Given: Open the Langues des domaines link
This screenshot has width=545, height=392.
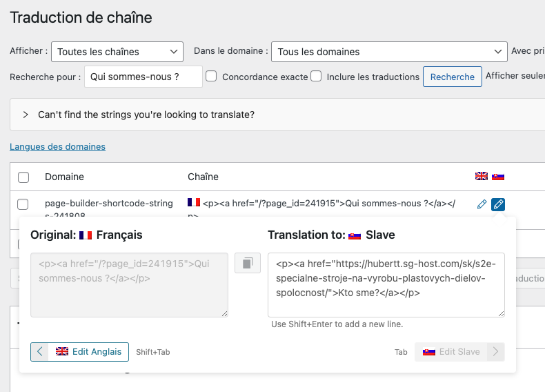Looking at the screenshot, I should (x=57, y=147).
